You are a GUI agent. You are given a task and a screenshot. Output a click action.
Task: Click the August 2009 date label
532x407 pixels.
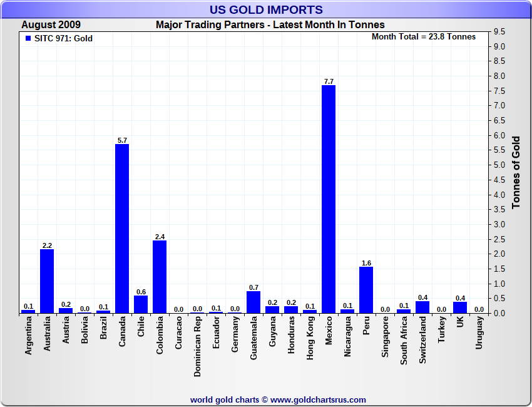tap(51, 25)
